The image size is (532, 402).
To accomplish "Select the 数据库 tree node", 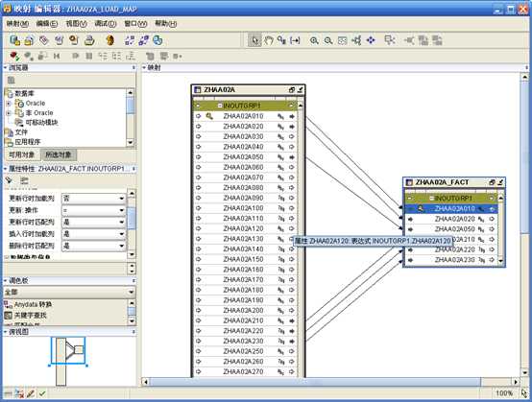I will (x=24, y=93).
